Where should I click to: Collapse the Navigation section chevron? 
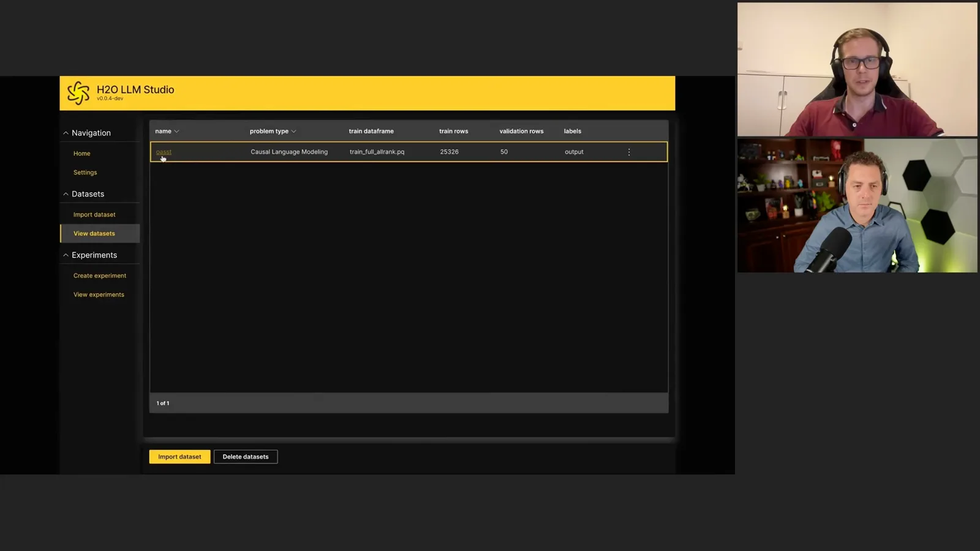(x=66, y=133)
